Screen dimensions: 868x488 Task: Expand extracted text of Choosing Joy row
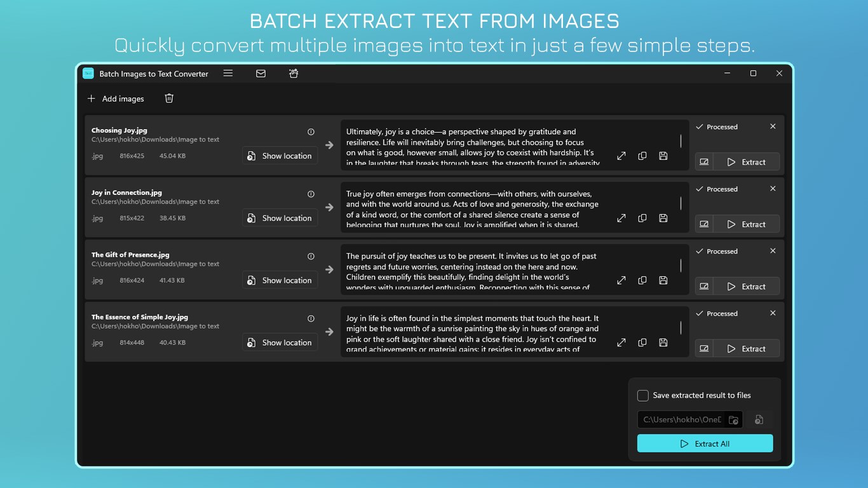coord(621,156)
